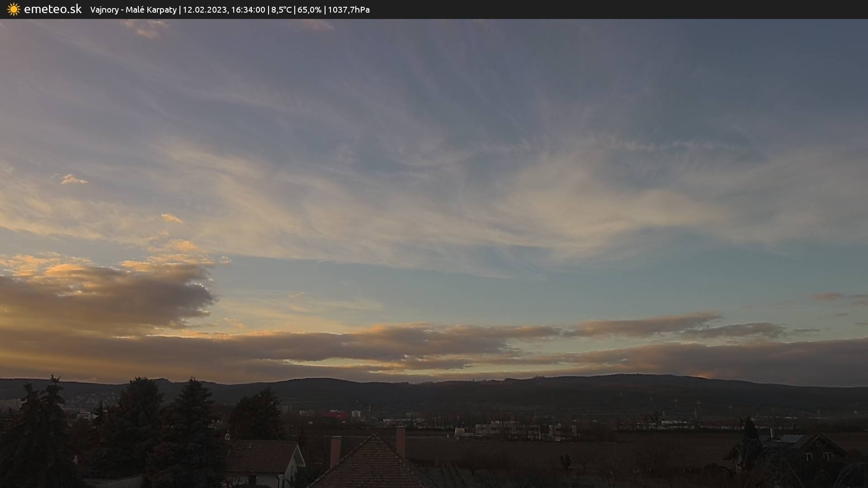868x488 pixels.
Task: Click the humidity value 65,0%
Action: coord(309,10)
